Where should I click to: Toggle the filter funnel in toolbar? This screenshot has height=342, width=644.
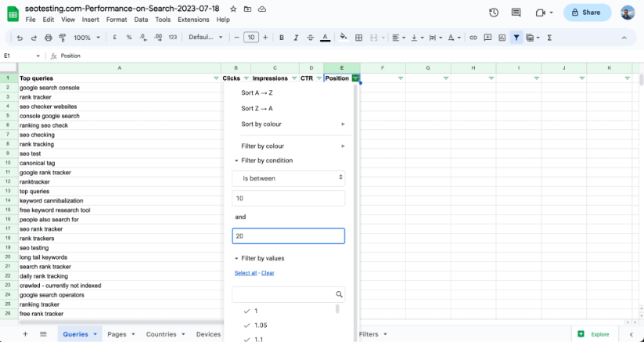coord(516,38)
